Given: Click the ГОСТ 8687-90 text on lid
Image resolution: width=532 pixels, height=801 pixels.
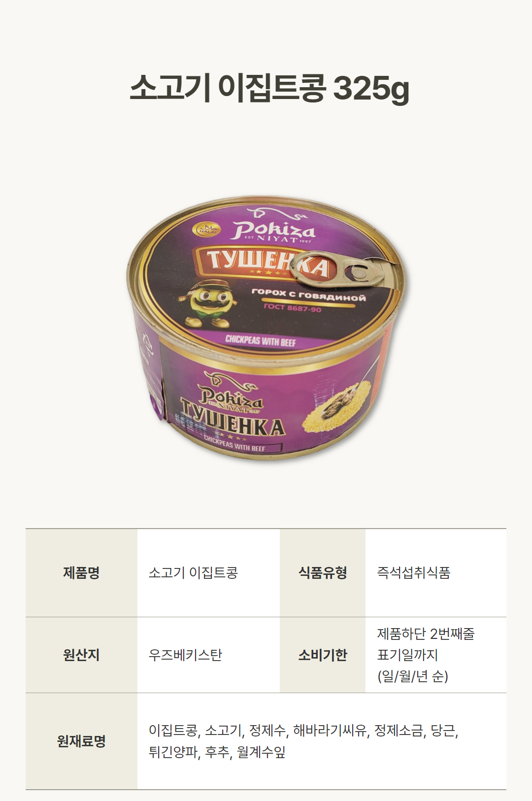Looking at the screenshot, I should (292, 308).
